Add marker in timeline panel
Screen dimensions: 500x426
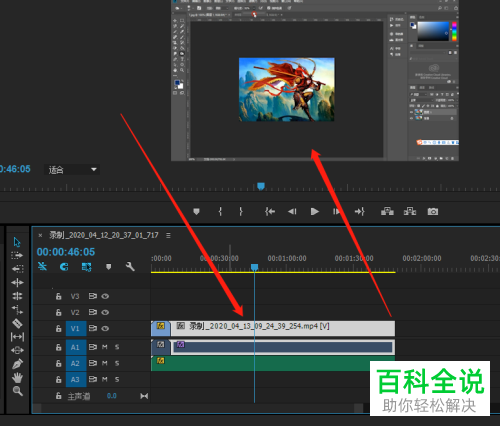point(108,267)
